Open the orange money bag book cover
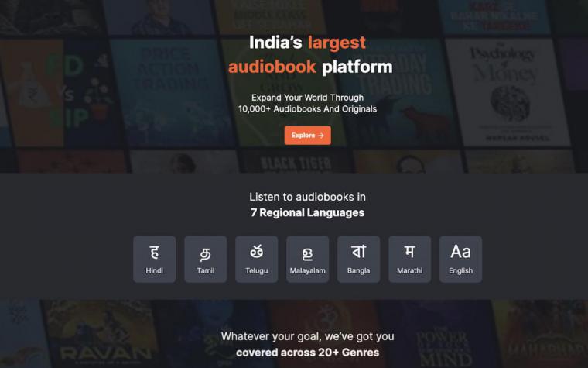The width and height of the screenshot is (588, 368). pyautogui.click(x=32, y=92)
